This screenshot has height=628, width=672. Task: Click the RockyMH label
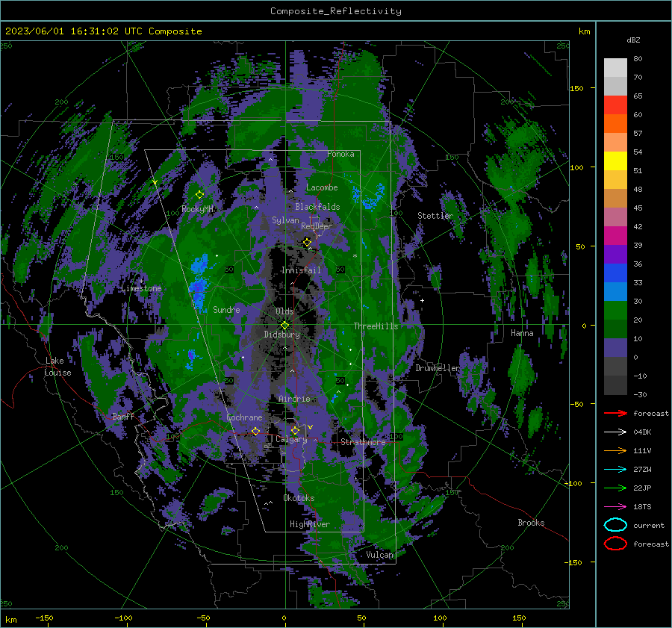(x=197, y=209)
